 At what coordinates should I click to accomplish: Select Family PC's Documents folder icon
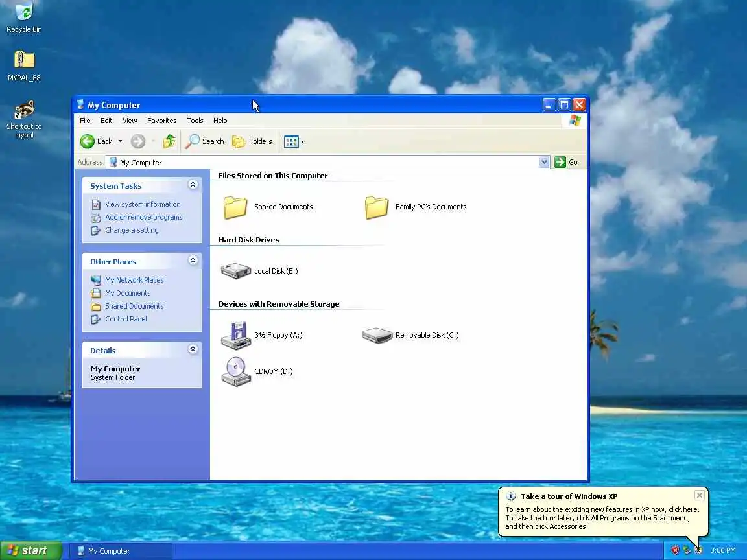[x=377, y=207]
